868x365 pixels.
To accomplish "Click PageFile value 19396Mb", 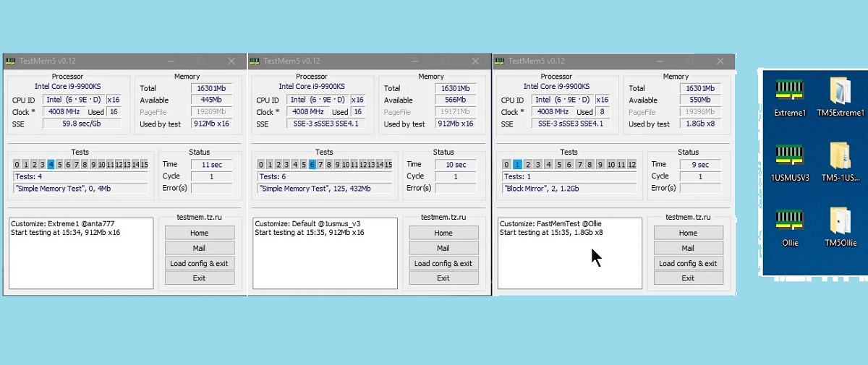I will point(700,112).
